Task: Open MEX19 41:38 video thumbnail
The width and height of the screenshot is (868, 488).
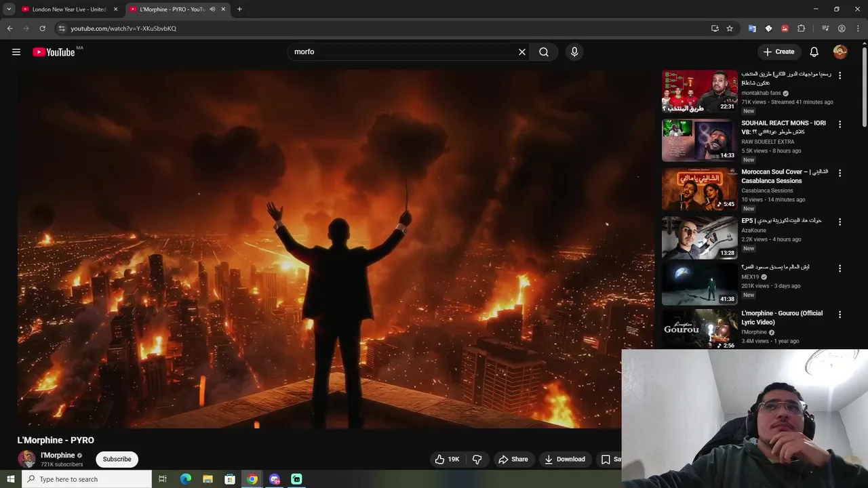Action: point(699,284)
